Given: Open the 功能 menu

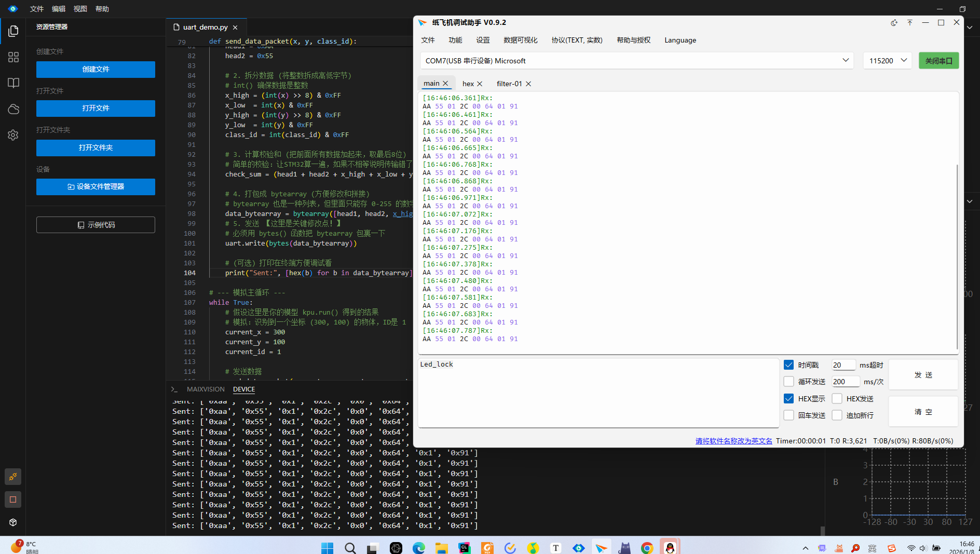Looking at the screenshot, I should tap(455, 40).
